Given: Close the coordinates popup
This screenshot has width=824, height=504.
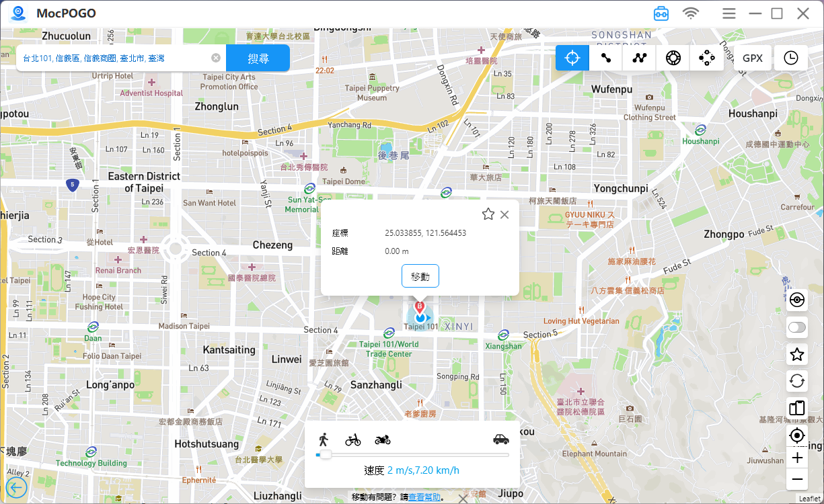Looking at the screenshot, I should pos(504,214).
